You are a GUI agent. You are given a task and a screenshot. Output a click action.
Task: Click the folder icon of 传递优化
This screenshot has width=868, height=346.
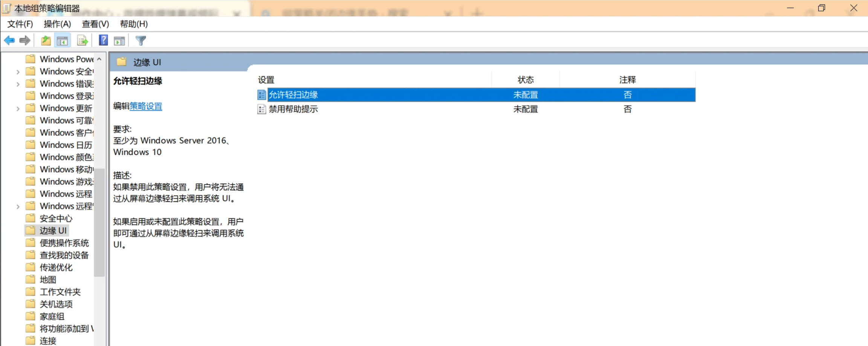pos(31,267)
